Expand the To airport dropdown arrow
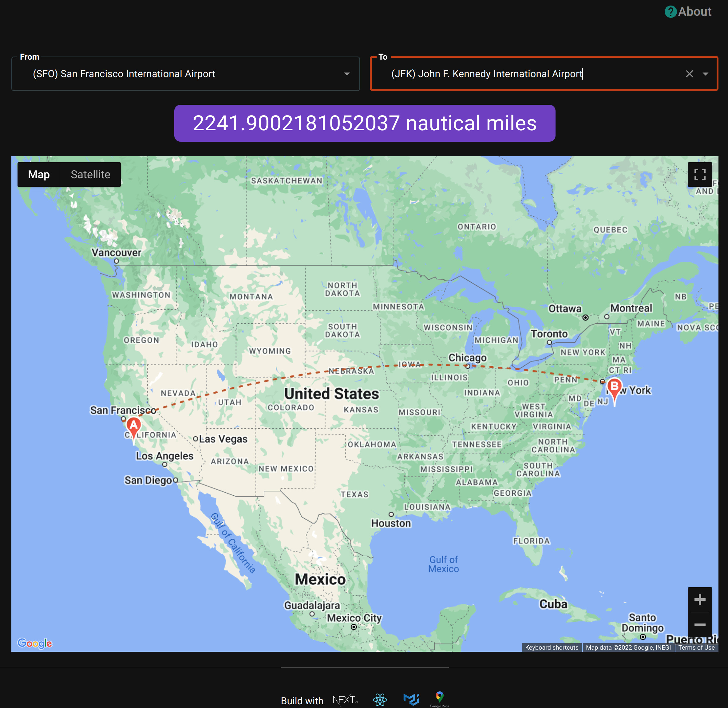The width and height of the screenshot is (728, 708). (705, 74)
